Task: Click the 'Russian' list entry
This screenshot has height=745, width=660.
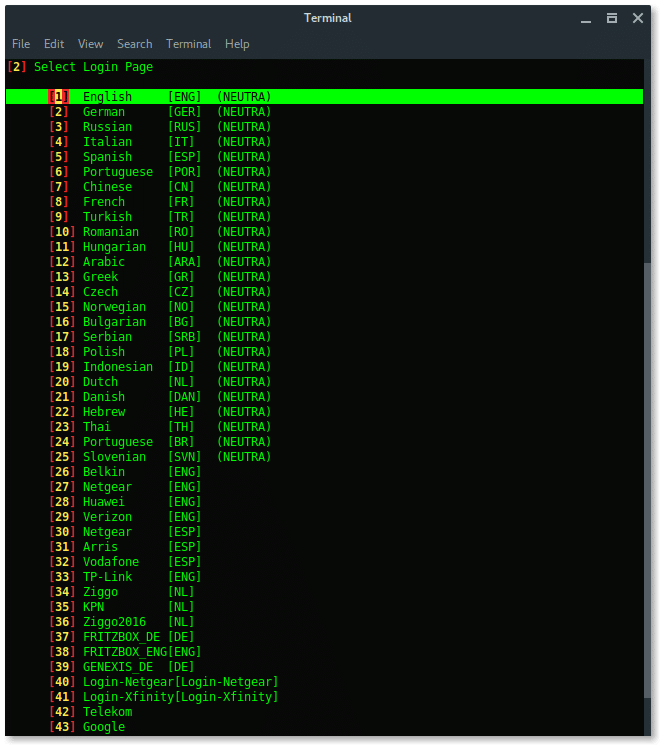Action: click(x=107, y=127)
